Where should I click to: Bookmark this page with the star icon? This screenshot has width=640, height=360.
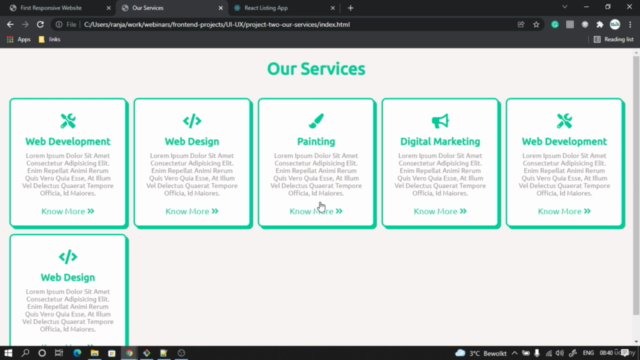click(x=536, y=24)
